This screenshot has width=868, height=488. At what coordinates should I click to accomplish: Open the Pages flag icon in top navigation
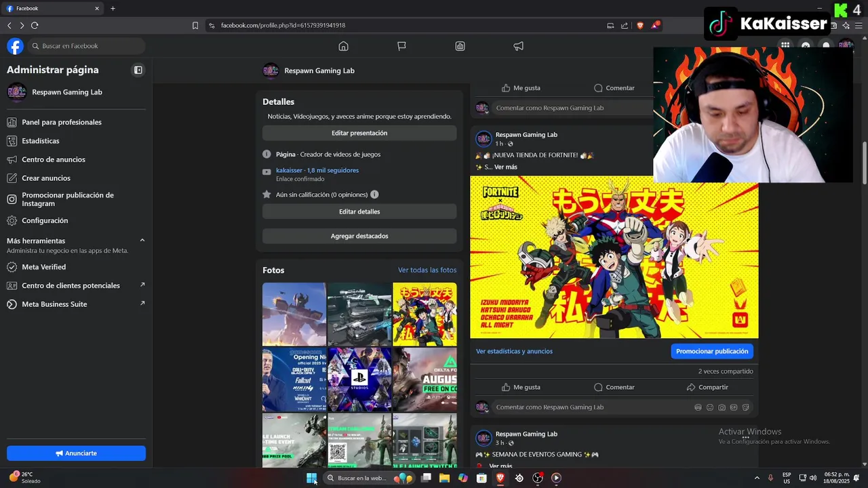click(401, 46)
